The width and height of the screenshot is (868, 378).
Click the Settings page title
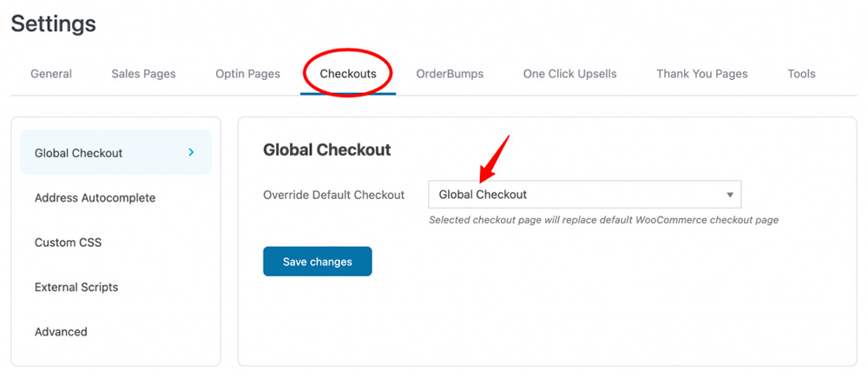[x=53, y=23]
